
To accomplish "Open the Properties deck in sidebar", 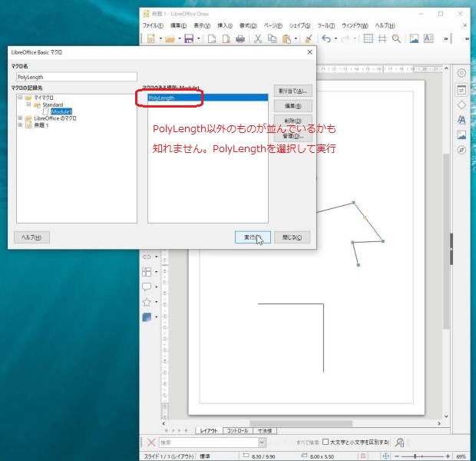I will click(461, 90).
